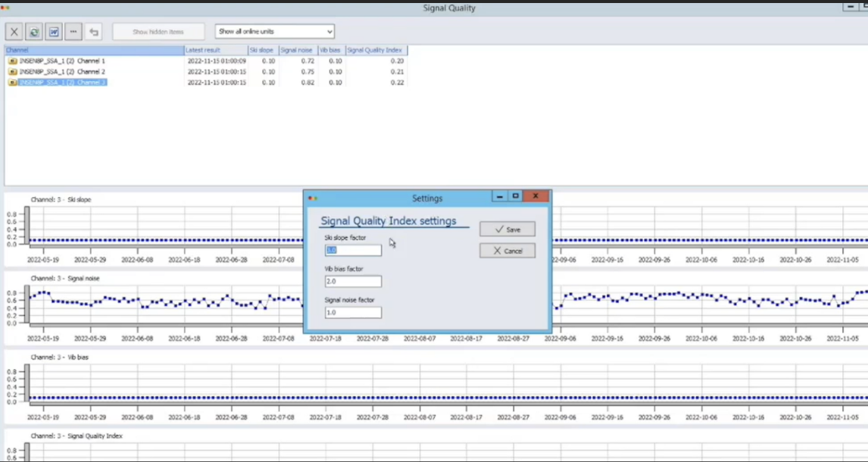Sort by the Signal Quality Index column
This screenshot has width=868, height=462.
[376, 50]
